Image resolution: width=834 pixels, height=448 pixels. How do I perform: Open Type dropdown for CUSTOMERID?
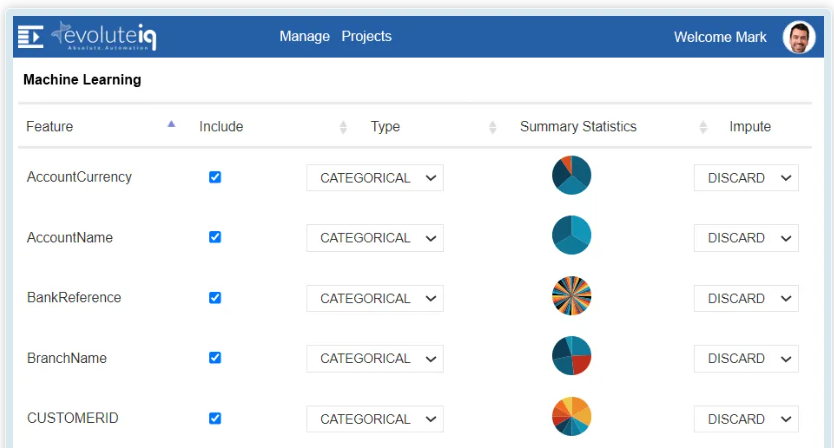click(x=375, y=419)
